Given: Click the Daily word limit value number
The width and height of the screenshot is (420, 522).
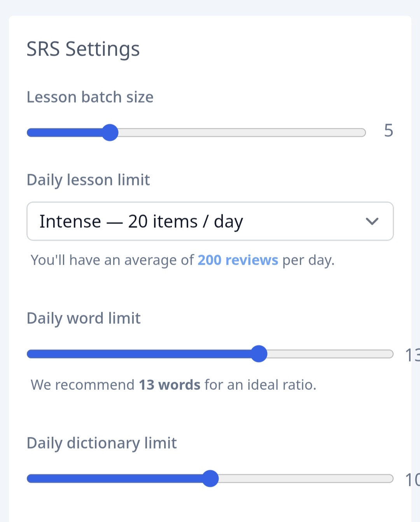Looking at the screenshot, I should pos(412,355).
